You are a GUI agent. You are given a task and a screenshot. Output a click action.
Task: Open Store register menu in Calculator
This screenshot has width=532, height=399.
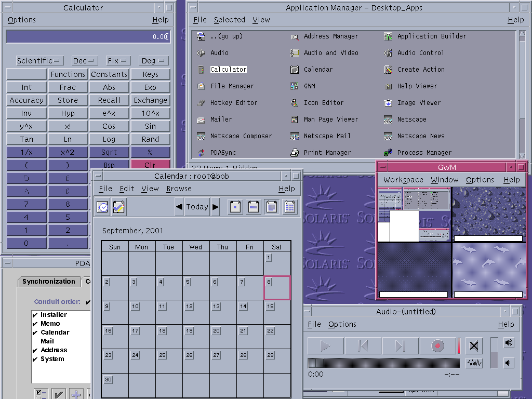tap(68, 100)
